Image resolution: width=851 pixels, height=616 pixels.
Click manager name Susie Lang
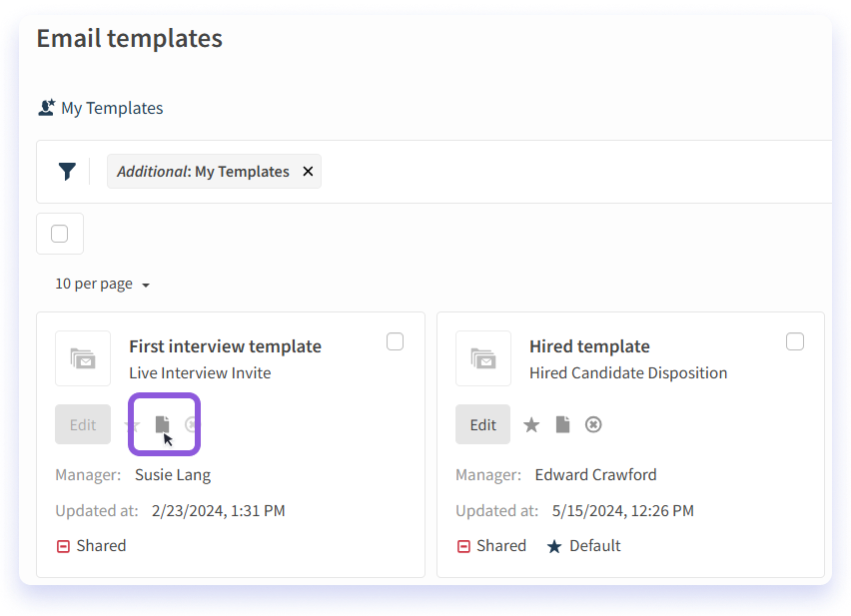[173, 475]
